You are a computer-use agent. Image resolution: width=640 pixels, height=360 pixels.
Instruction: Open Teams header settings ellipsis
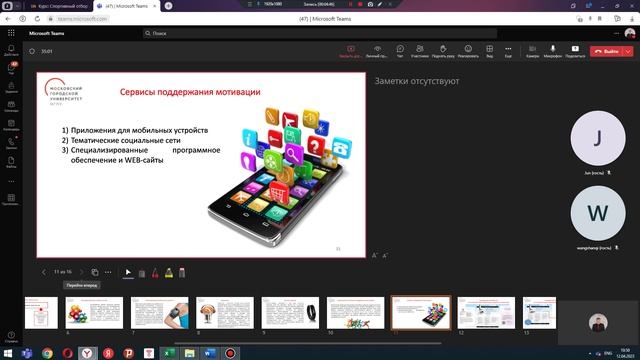[616, 33]
